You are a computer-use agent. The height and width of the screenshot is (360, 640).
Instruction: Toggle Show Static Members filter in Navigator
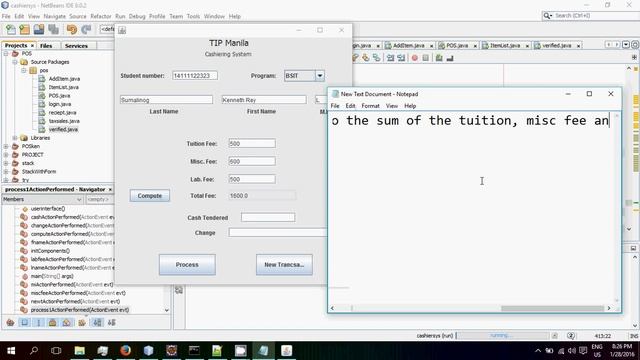[x=39, y=322]
